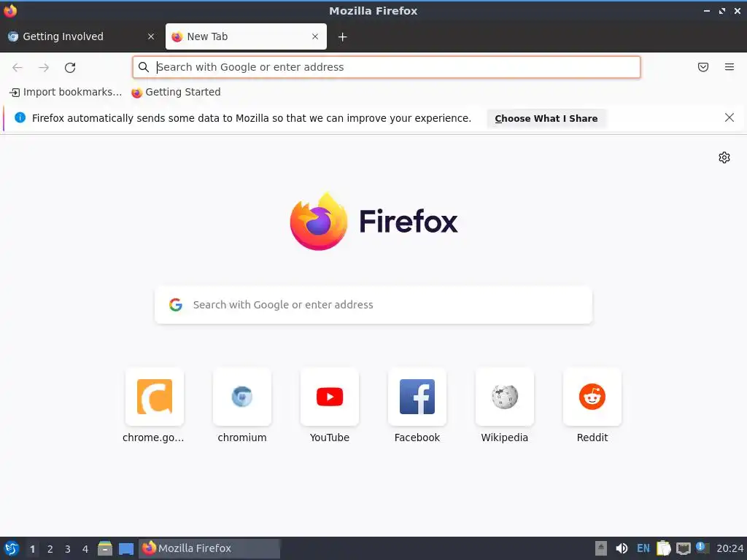This screenshot has width=747, height=560.
Task: Open the volume control tray icon
Action: [622, 548]
